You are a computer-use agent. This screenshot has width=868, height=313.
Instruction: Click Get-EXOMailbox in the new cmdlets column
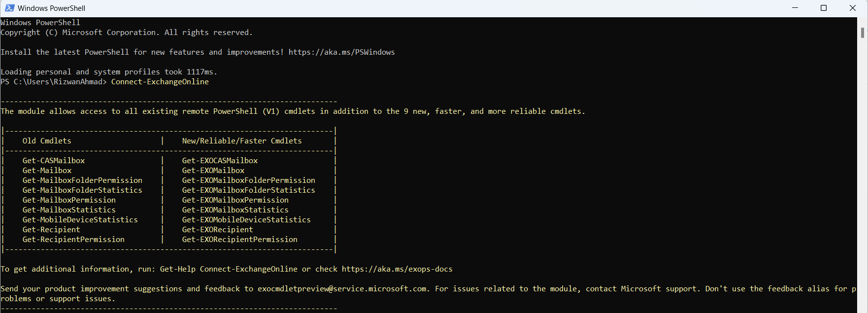click(x=213, y=171)
